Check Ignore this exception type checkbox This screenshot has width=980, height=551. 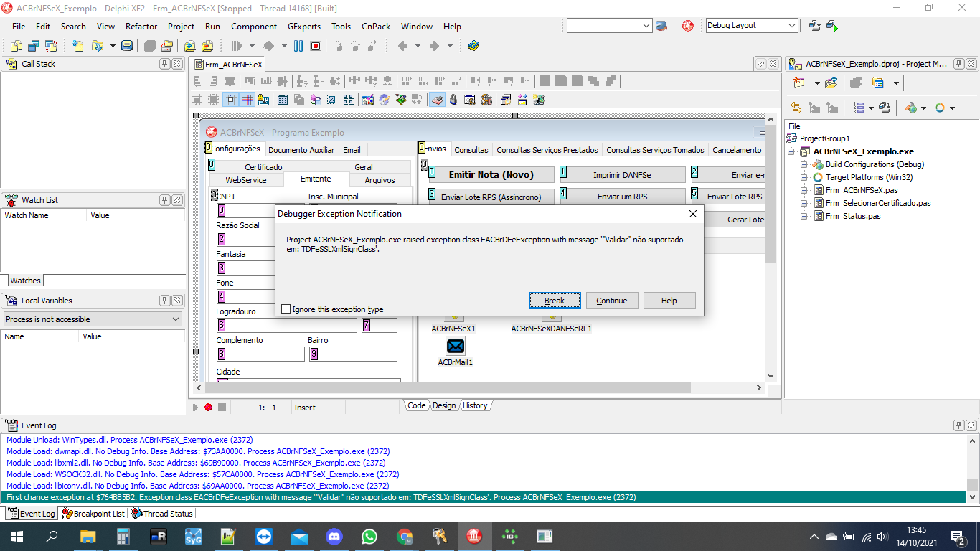(286, 309)
